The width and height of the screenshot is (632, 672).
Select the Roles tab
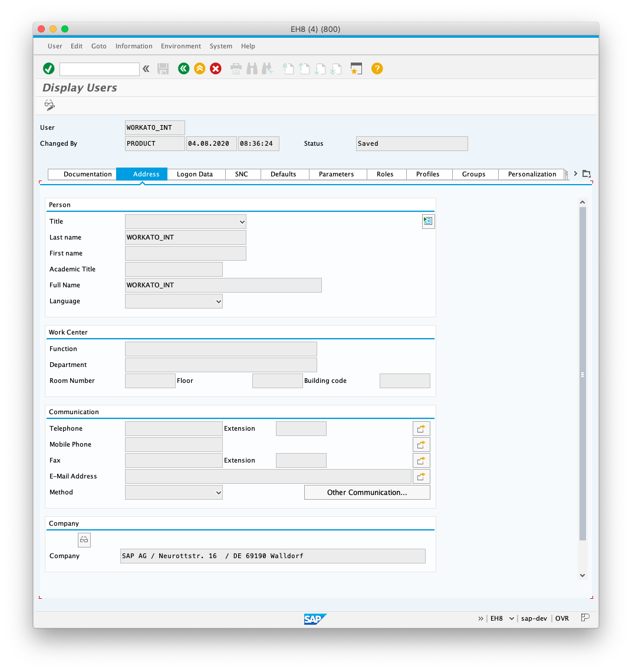pyautogui.click(x=385, y=174)
